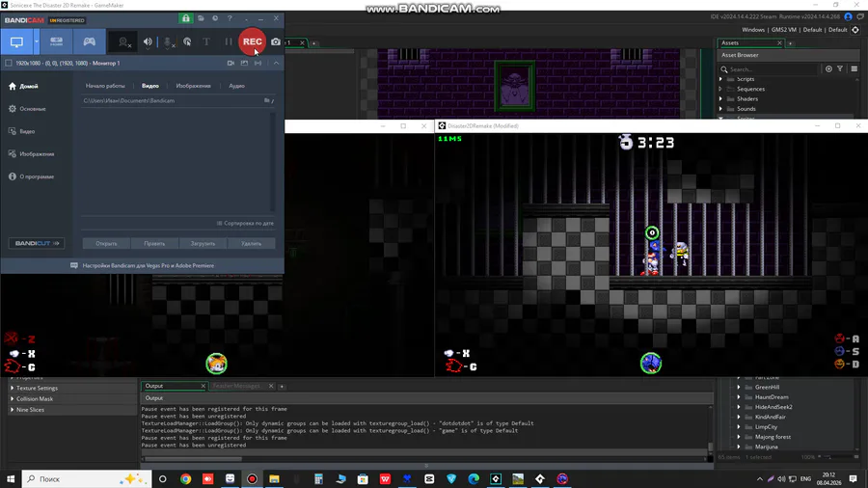868x488 pixels.
Task: Click the Output panel horizontal scrollbar
Action: (x=193, y=459)
